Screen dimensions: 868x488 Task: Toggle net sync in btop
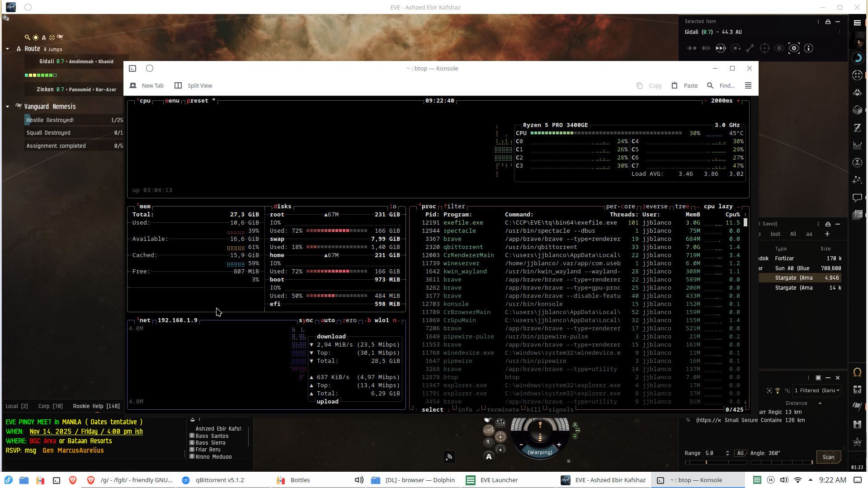pos(306,320)
